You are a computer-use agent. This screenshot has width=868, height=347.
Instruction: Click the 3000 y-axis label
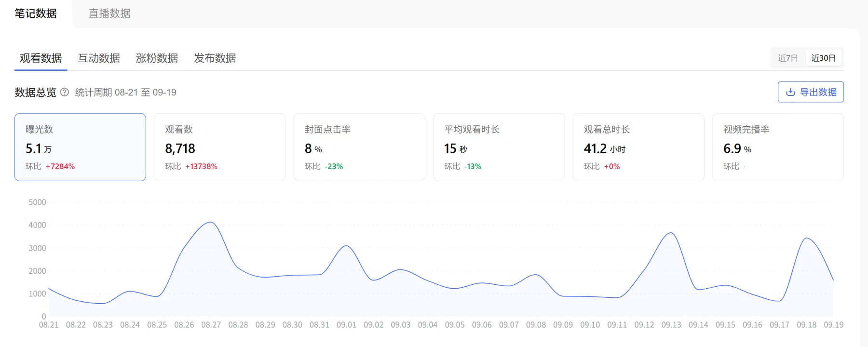pyautogui.click(x=37, y=248)
